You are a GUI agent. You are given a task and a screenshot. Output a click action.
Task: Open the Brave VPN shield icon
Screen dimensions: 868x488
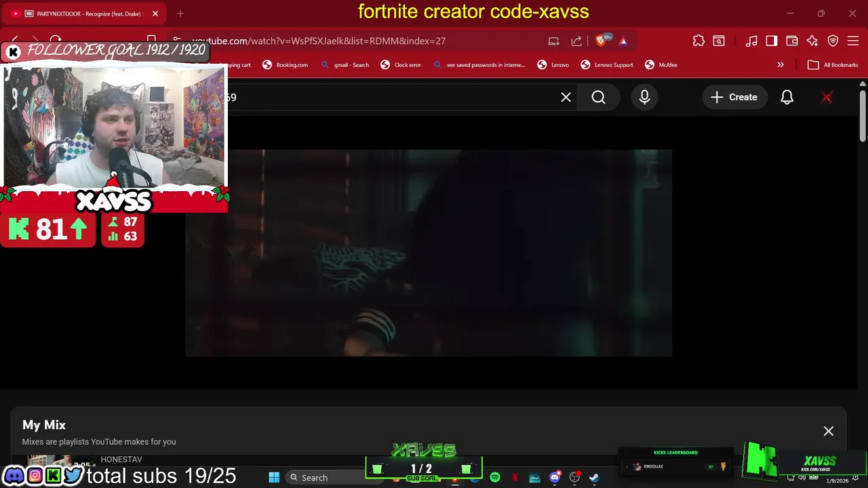click(833, 41)
